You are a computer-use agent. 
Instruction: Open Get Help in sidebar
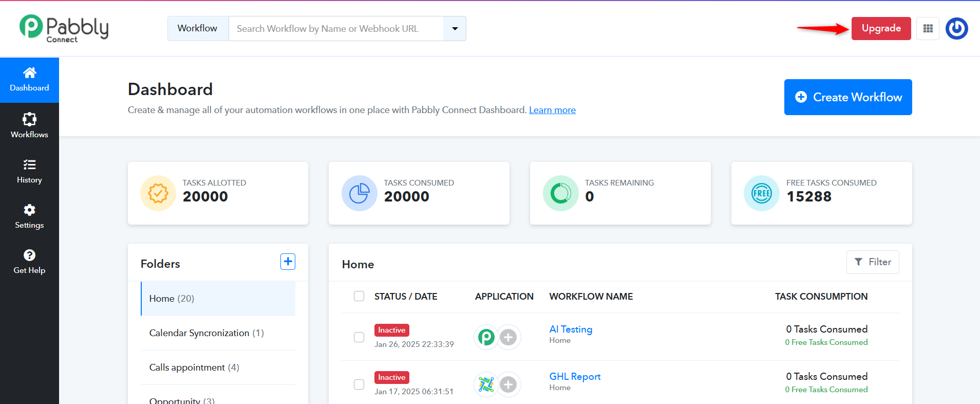(29, 262)
